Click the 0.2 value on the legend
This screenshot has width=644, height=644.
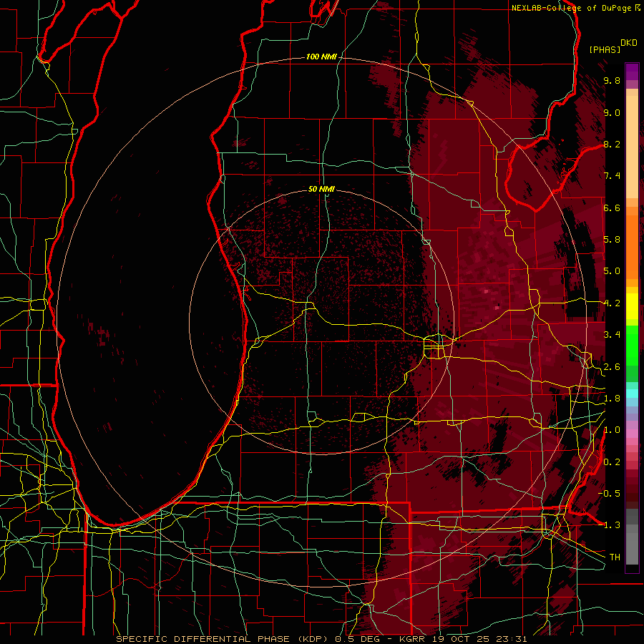[612, 462]
